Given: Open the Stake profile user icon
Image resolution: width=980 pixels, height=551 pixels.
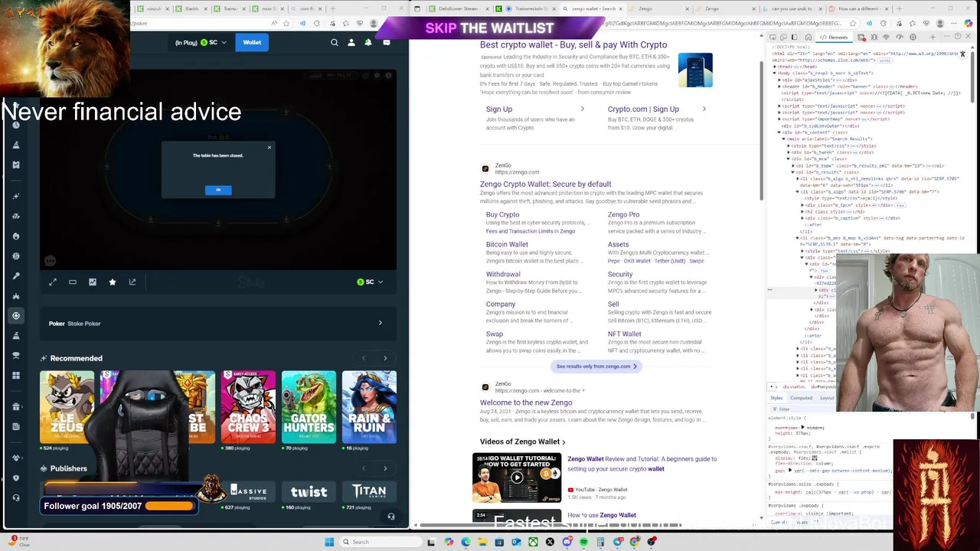Looking at the screenshot, I should coord(351,43).
